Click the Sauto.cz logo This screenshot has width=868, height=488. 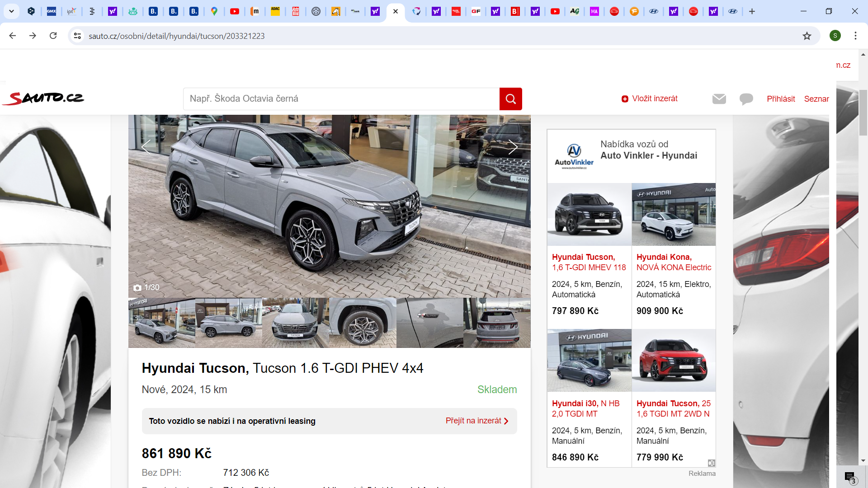(44, 98)
